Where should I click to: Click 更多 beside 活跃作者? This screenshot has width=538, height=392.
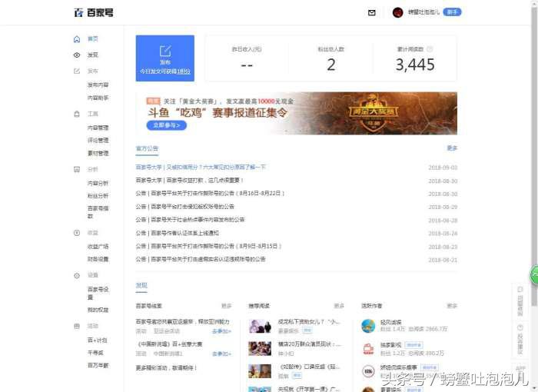(x=452, y=306)
